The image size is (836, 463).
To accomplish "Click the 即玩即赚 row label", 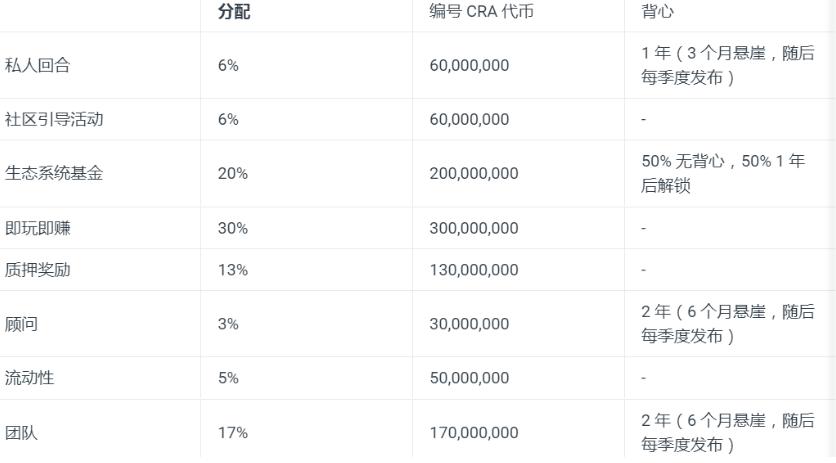I will click(x=37, y=228).
